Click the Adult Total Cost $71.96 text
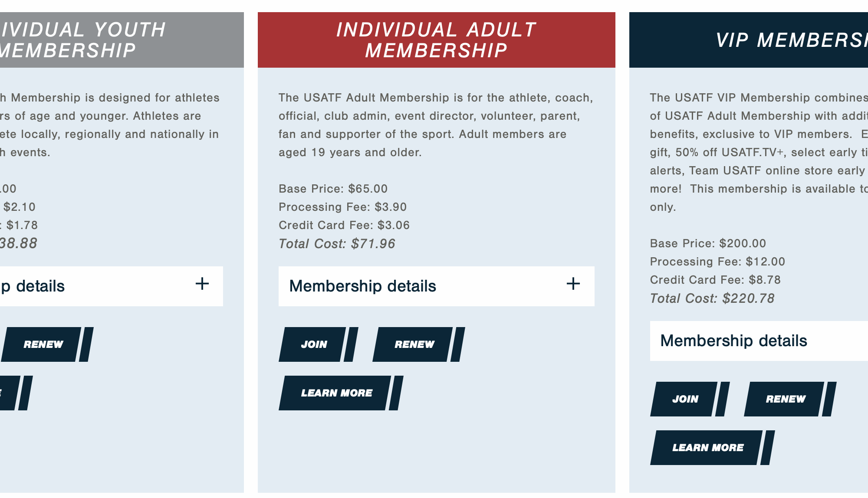868x498 pixels. (x=337, y=244)
